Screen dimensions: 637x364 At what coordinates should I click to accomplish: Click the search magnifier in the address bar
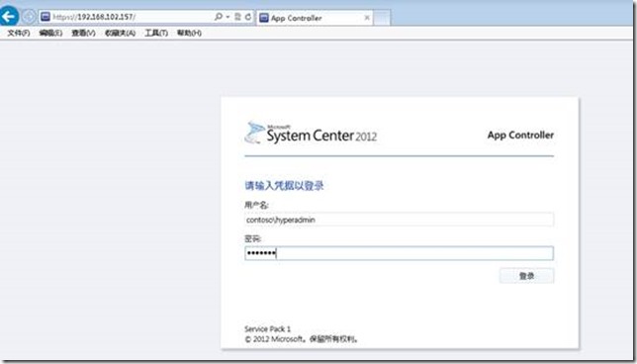coord(219,17)
